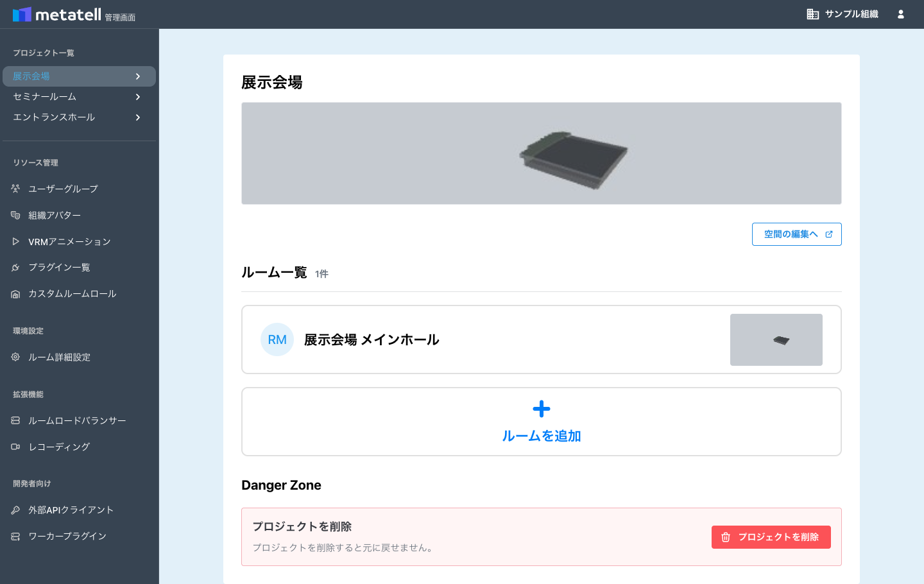This screenshot has height=584, width=924.
Task: Click the サンプル組織 organization name
Action: pos(851,14)
